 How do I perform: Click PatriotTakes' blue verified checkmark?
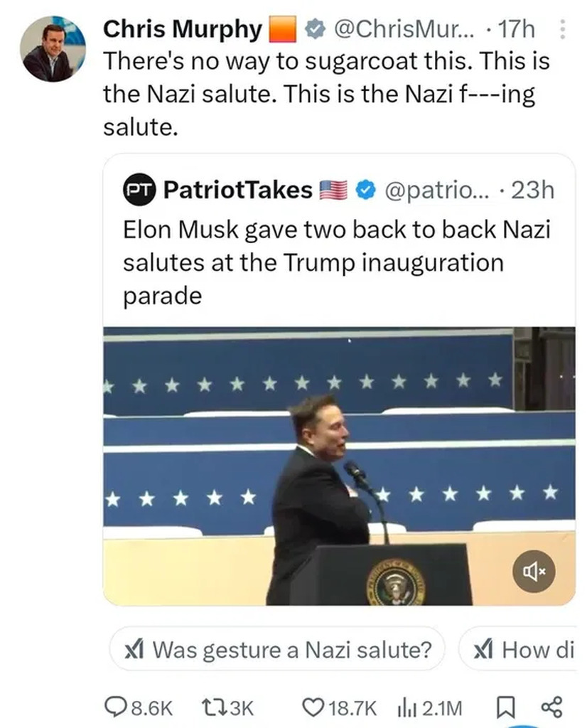(x=365, y=190)
